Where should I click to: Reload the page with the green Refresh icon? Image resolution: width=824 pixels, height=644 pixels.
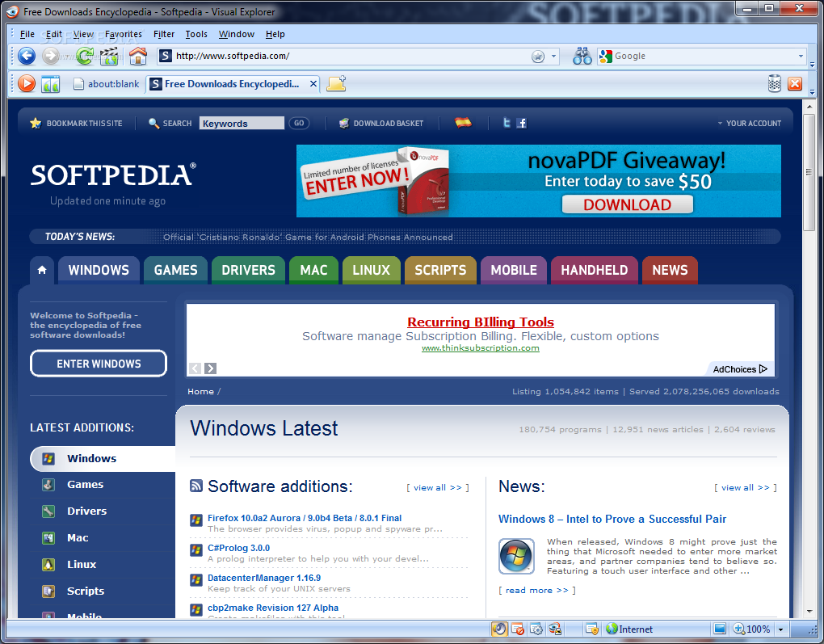point(84,56)
